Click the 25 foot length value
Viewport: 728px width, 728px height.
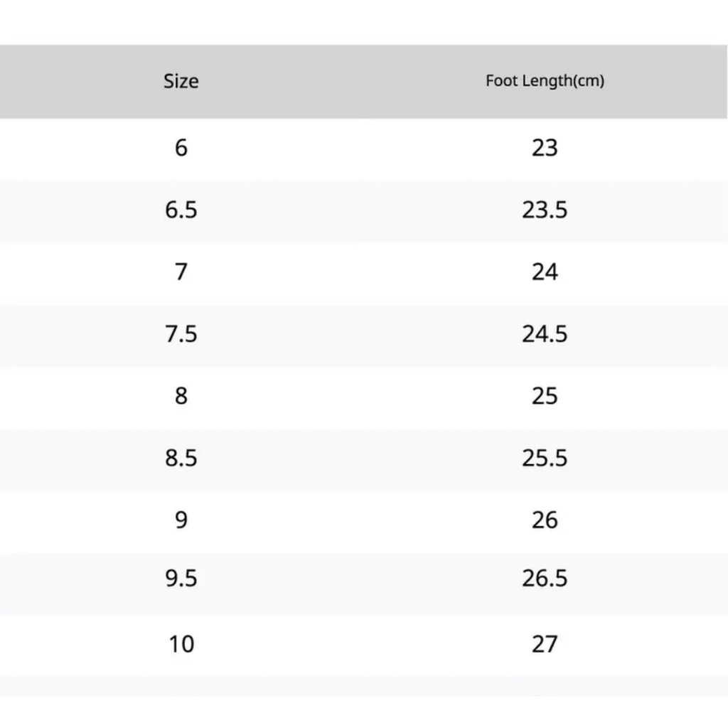coord(545,396)
